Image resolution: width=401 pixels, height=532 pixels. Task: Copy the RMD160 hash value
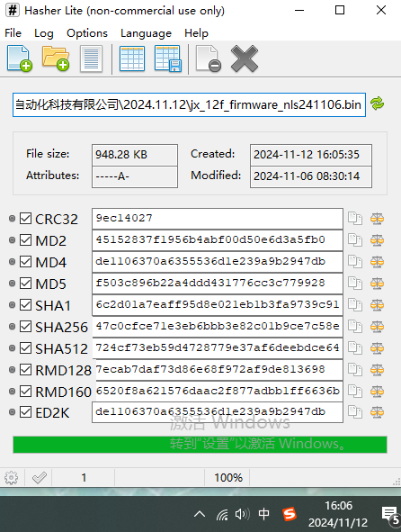[355, 392]
